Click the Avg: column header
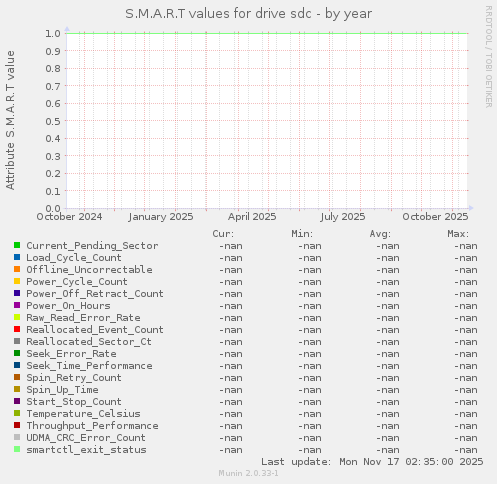The width and height of the screenshot is (497, 484). pos(380,234)
